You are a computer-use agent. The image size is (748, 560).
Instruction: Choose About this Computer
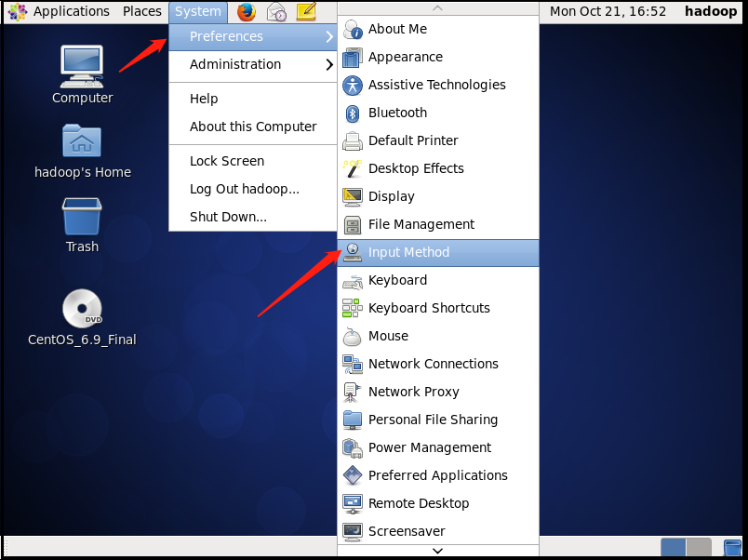[x=253, y=127]
